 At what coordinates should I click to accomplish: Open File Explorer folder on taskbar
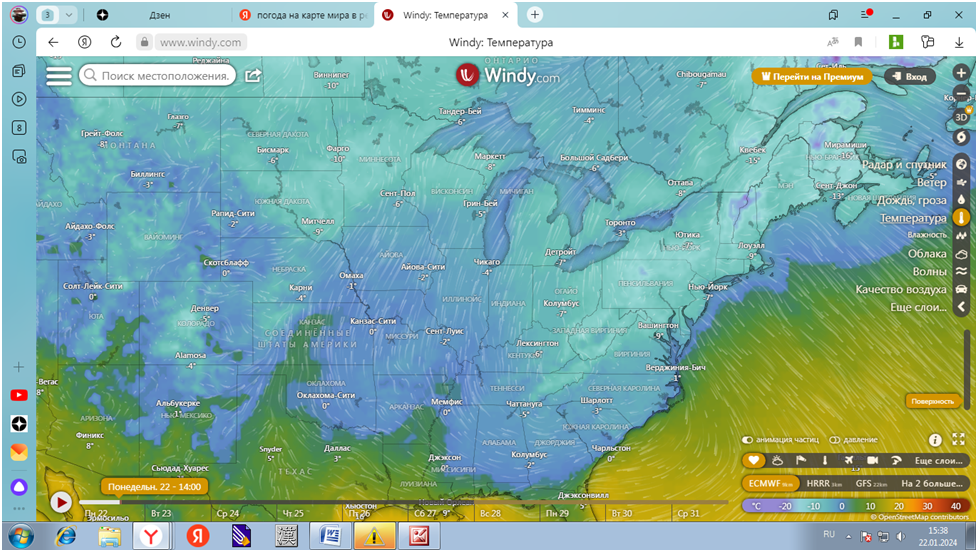pyautogui.click(x=109, y=536)
